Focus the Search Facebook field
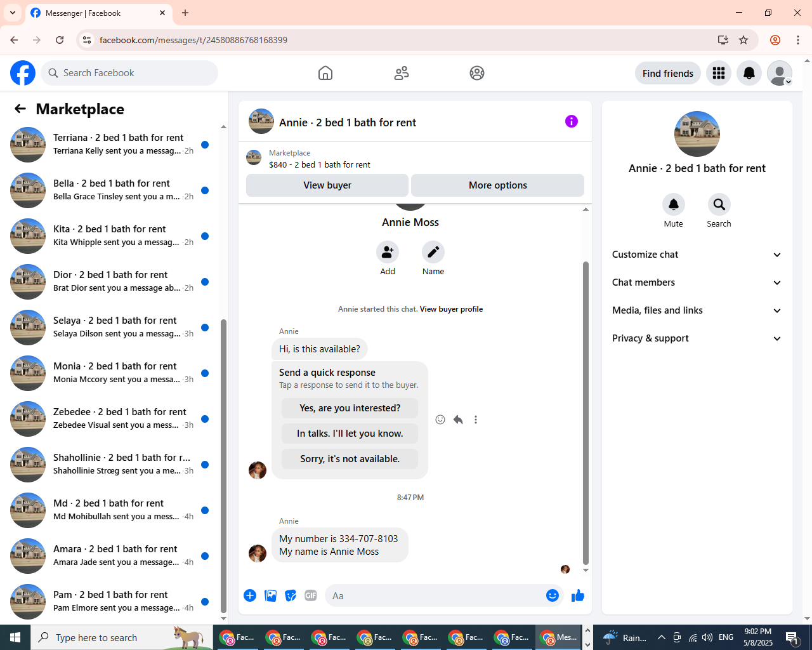The image size is (812, 650). [x=129, y=73]
